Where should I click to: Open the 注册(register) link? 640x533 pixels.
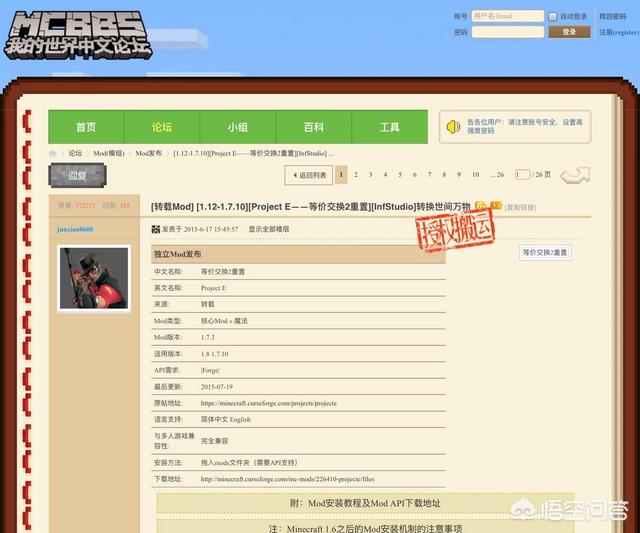(619, 32)
